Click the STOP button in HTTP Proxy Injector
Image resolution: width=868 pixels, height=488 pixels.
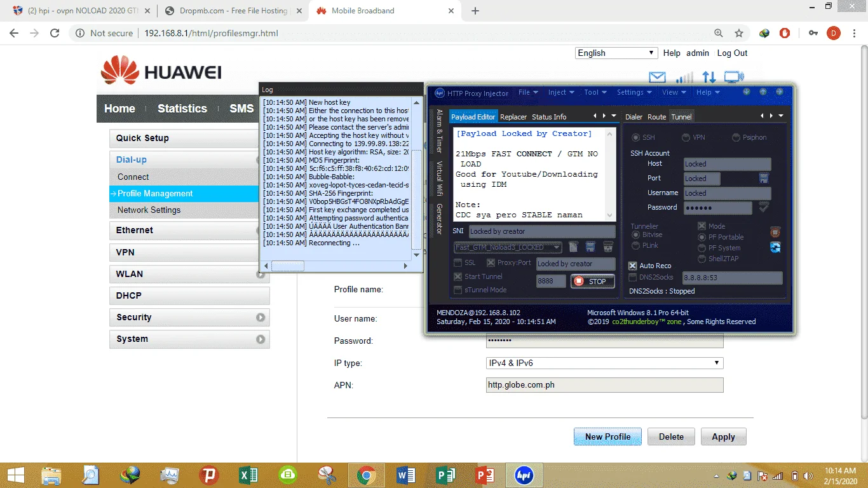click(592, 281)
